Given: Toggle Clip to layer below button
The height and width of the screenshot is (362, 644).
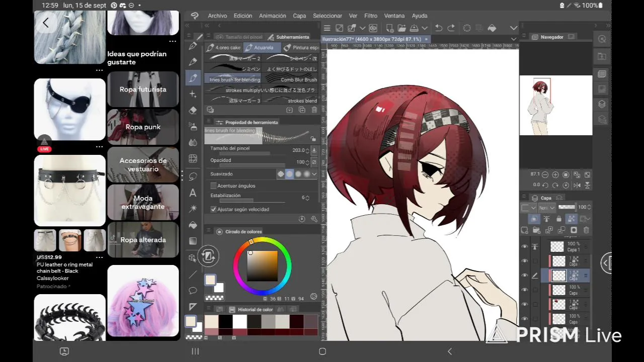Looking at the screenshot, I should [533, 219].
